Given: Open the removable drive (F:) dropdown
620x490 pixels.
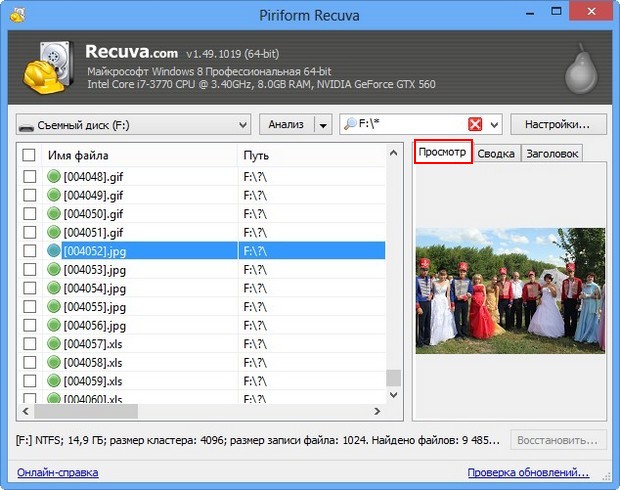Looking at the screenshot, I should (x=132, y=125).
